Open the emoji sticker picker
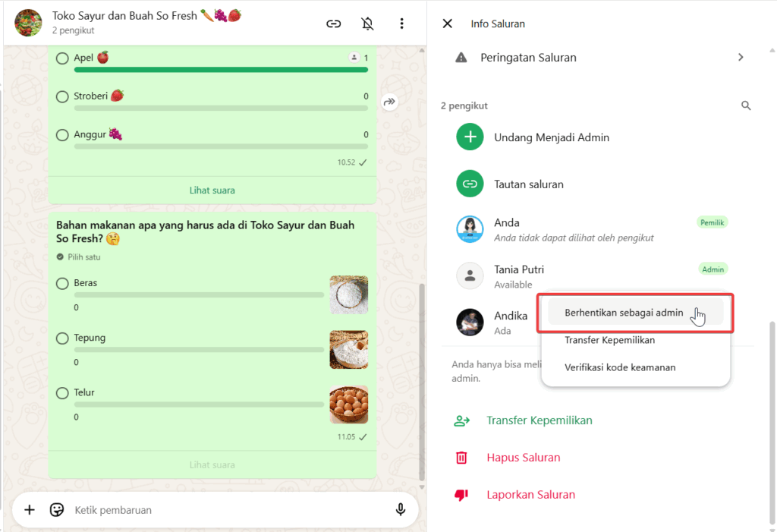The width and height of the screenshot is (777, 532). (57, 510)
